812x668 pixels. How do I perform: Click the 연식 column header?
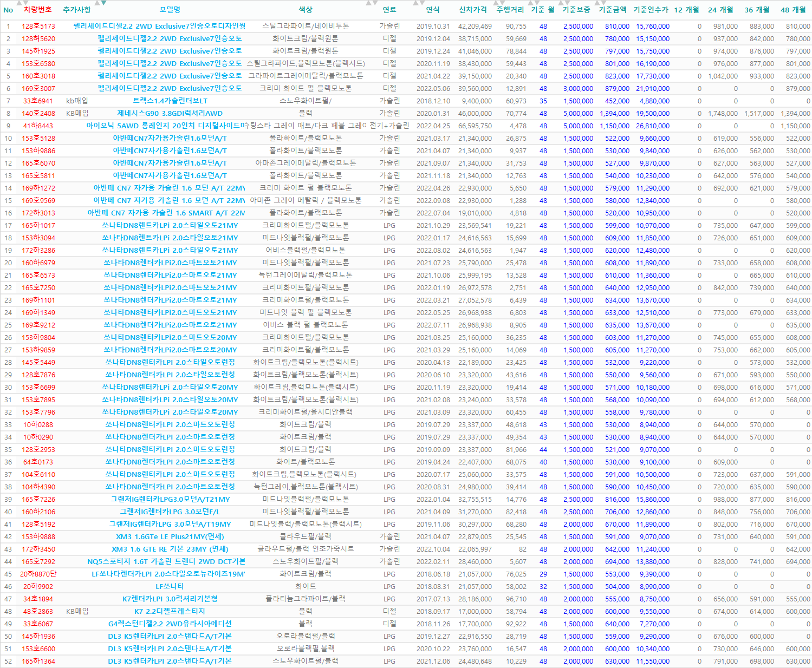pyautogui.click(x=433, y=10)
